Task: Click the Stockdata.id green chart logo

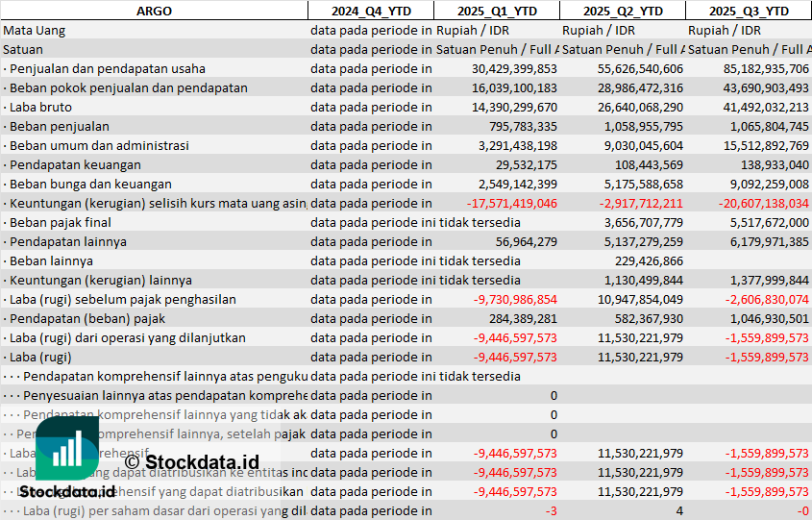Action: (67, 450)
